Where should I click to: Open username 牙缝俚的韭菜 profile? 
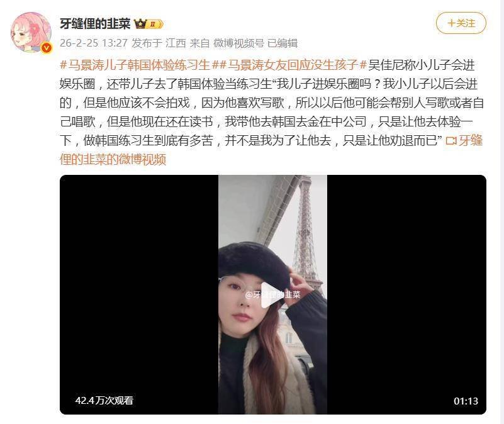pos(95,24)
